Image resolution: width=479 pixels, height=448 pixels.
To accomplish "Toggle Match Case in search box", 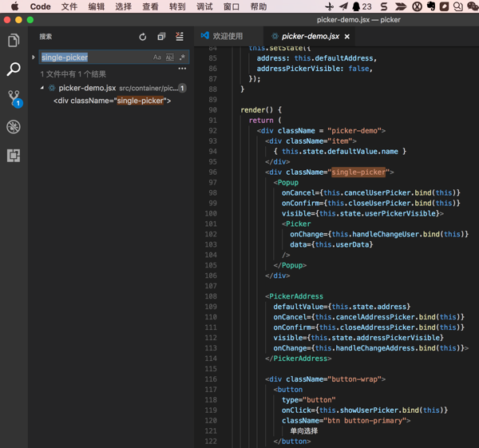I will (156, 57).
